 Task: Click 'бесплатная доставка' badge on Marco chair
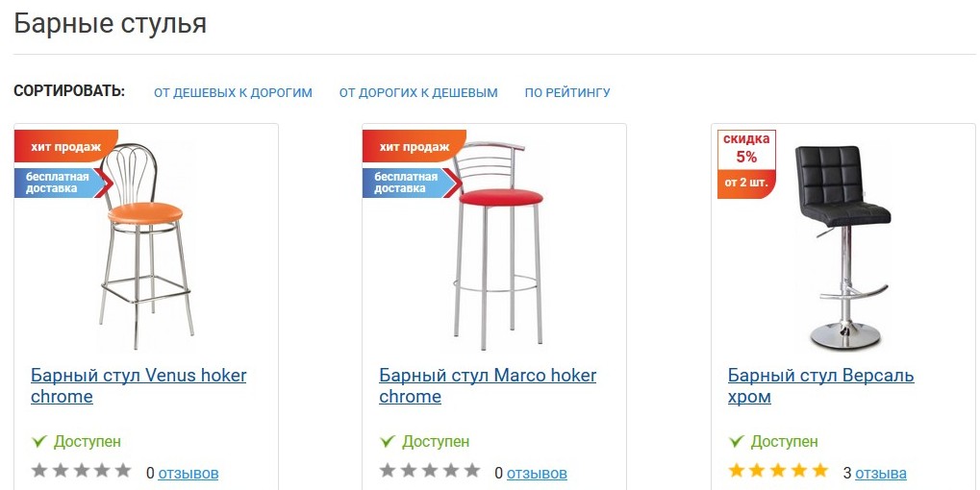coord(406,183)
